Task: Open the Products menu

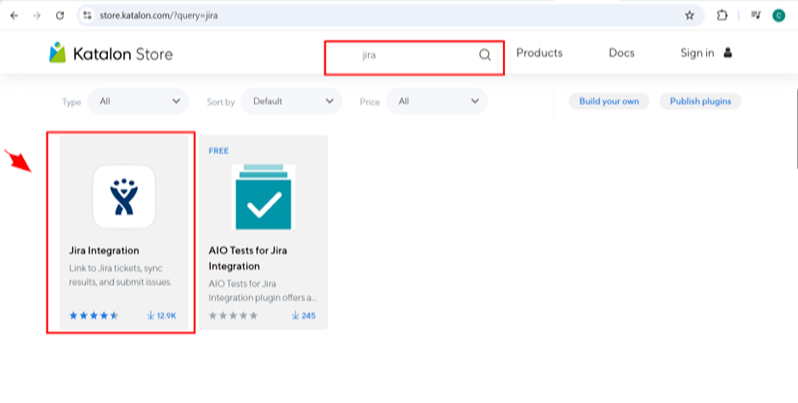Action: click(x=539, y=53)
